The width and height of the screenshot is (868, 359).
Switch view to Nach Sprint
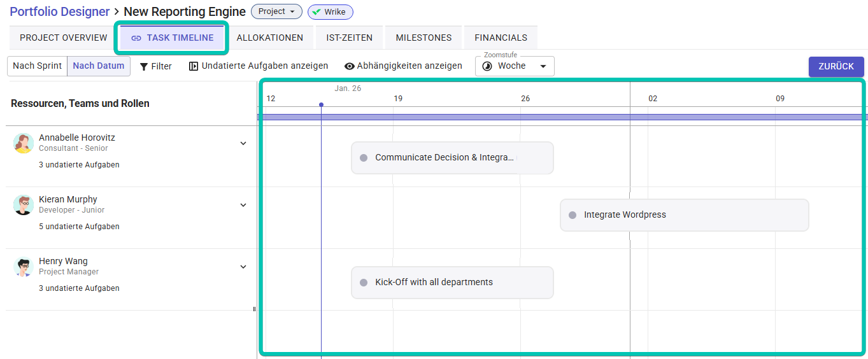pos(37,66)
